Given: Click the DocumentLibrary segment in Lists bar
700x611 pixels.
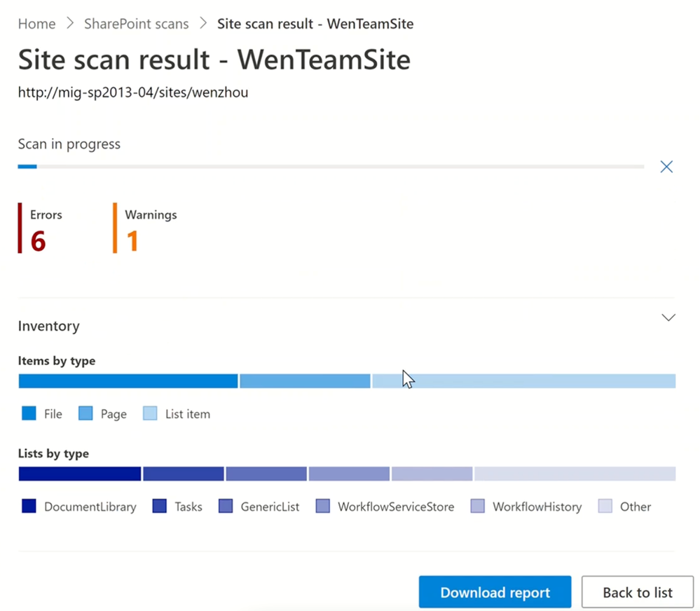Looking at the screenshot, I should tap(80, 474).
